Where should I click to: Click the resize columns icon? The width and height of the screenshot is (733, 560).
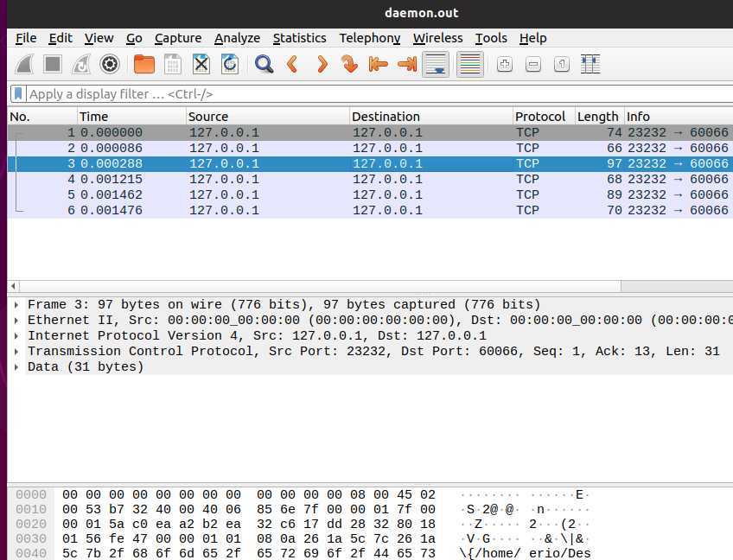pos(590,64)
